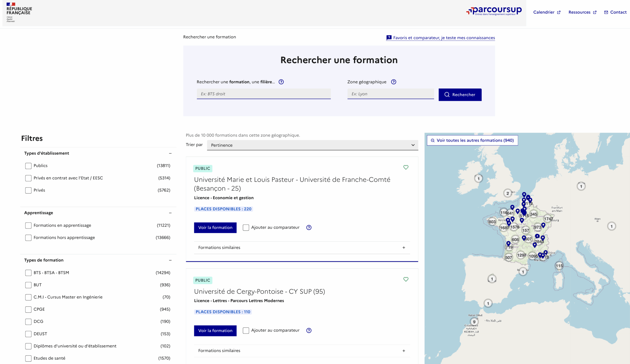Click help icon next to first Ajouter au comparateur
The width and height of the screenshot is (630, 364).
click(309, 227)
